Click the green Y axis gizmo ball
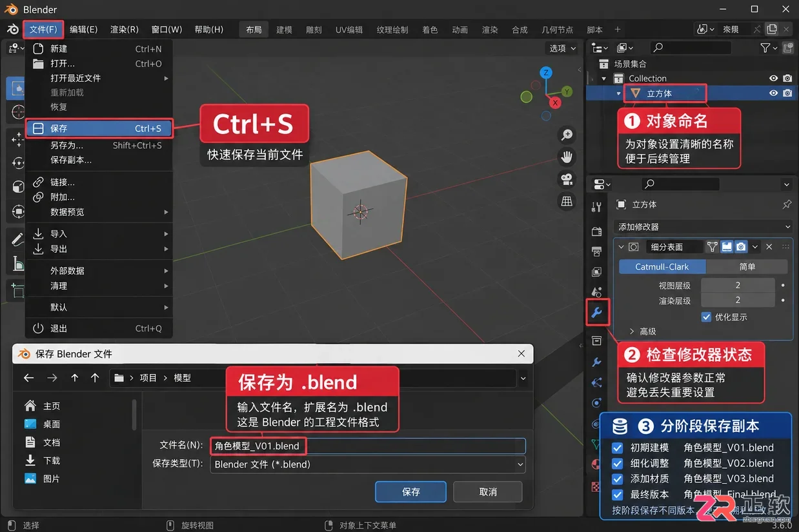799x532 pixels. 566,92
